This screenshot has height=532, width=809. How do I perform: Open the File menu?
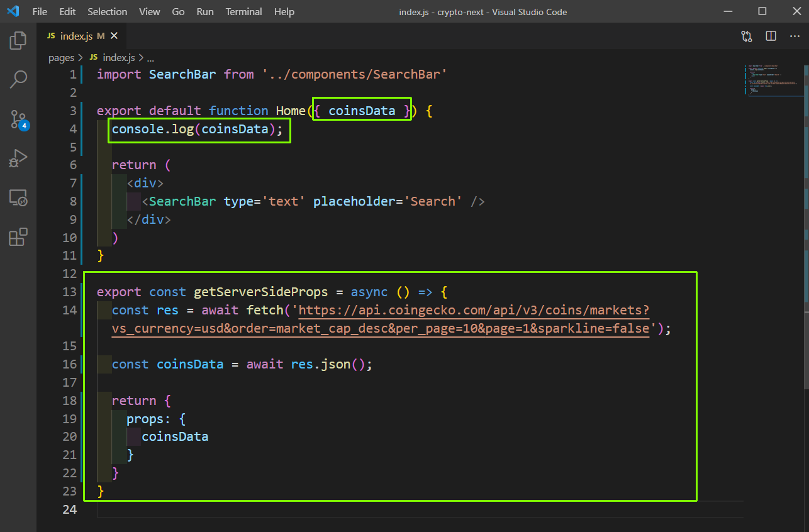point(39,11)
